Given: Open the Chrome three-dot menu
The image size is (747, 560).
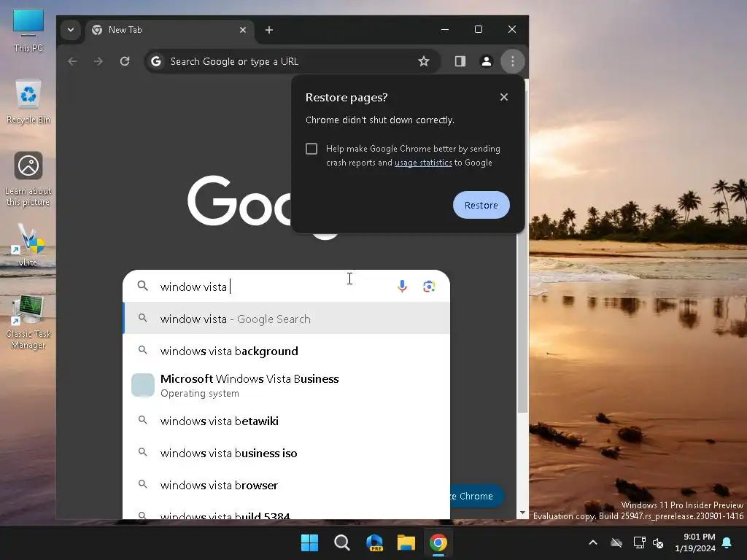Looking at the screenshot, I should coord(513,61).
